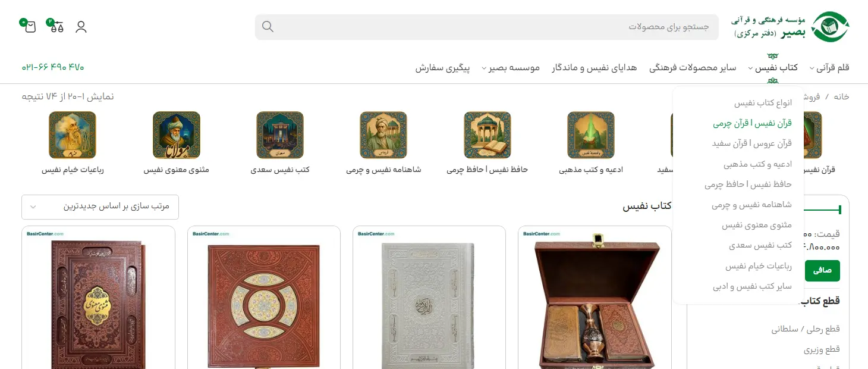
Task: Click the price range slider handle
Action: (x=839, y=209)
